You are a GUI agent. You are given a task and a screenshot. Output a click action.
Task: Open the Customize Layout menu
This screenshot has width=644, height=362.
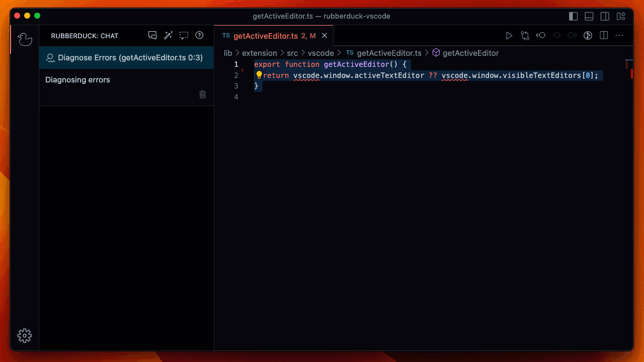click(x=621, y=16)
